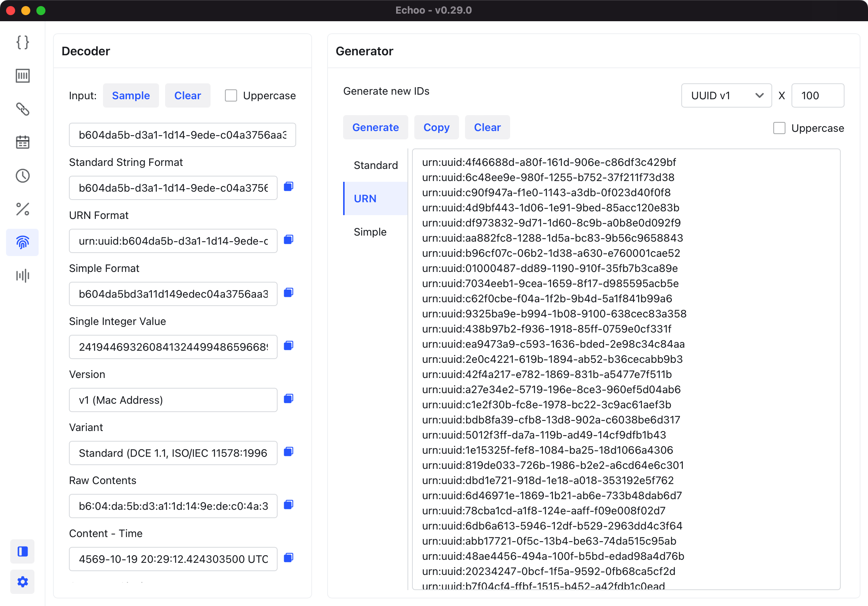Toggle the sidebar panel layout icon
Viewport: 868px width, 606px height.
pos(23,551)
